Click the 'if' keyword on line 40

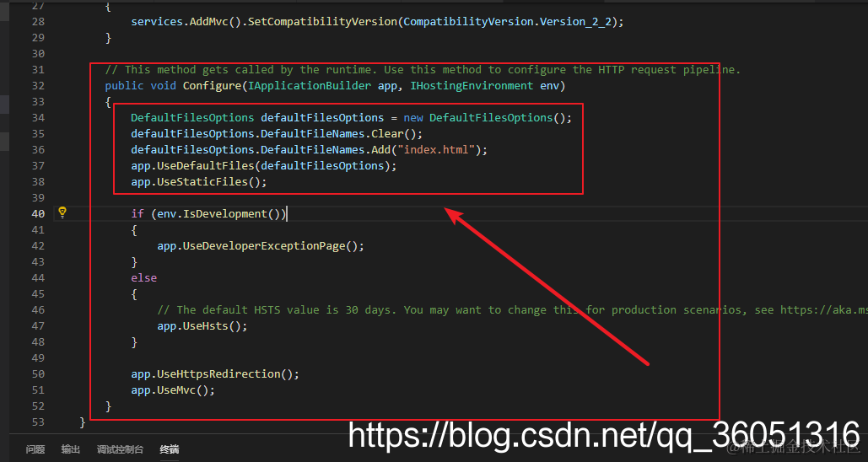(x=137, y=213)
